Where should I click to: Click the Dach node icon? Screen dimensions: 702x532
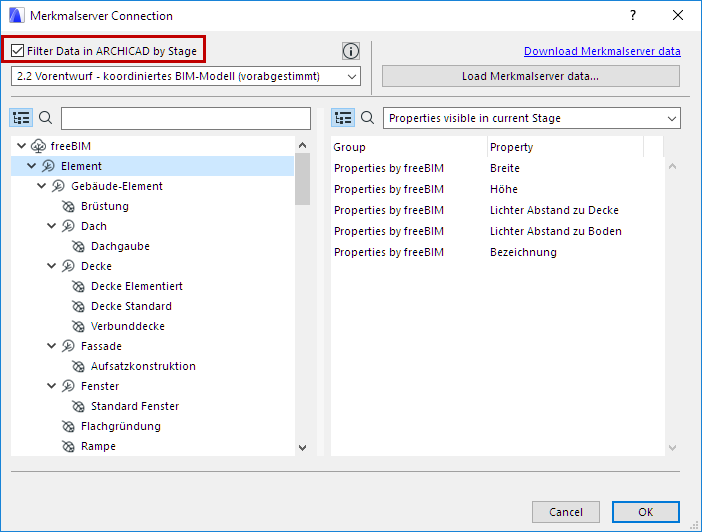[x=68, y=226]
